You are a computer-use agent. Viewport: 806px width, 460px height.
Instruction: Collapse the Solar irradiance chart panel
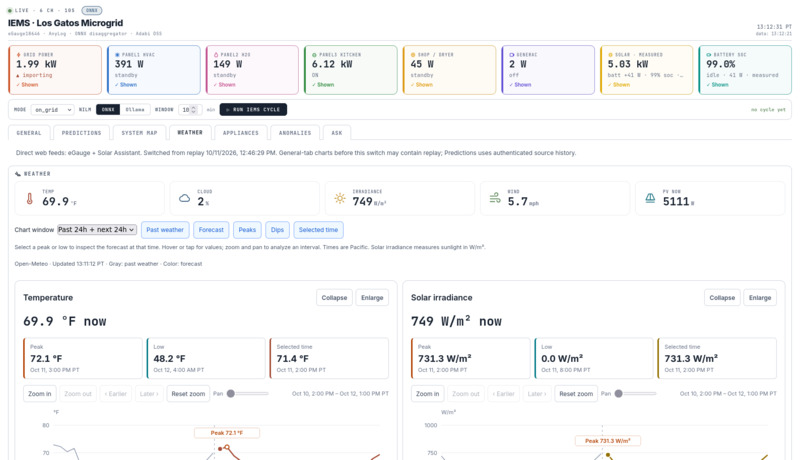722,298
